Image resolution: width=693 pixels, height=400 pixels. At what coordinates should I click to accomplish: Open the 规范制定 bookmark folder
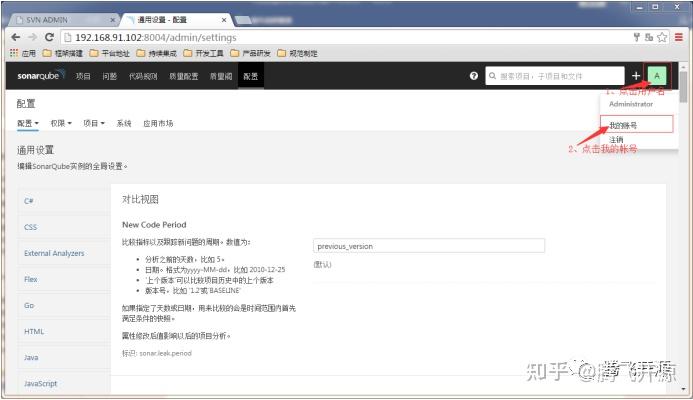coord(297,53)
